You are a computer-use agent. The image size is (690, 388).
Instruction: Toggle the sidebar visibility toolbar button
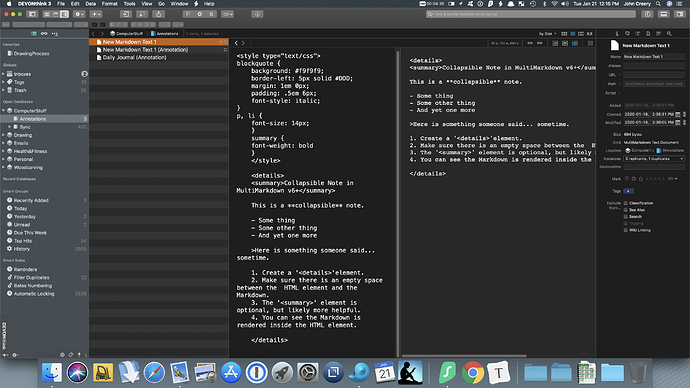(32, 14)
